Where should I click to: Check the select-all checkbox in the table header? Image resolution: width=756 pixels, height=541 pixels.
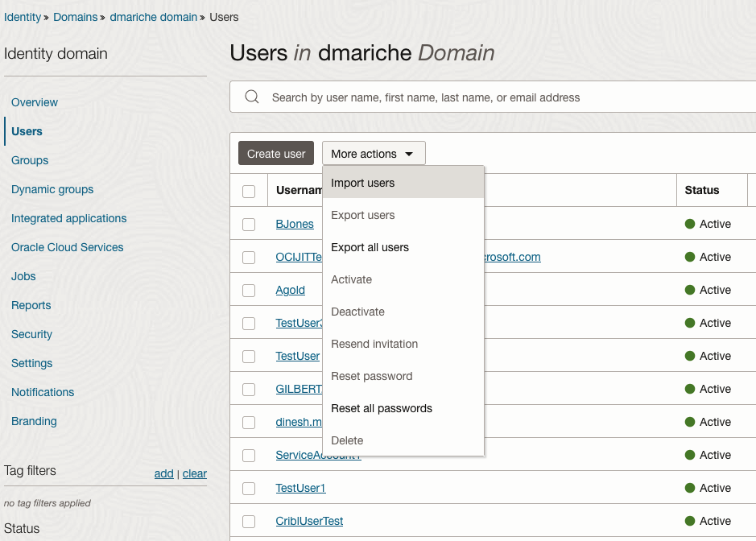point(249,191)
